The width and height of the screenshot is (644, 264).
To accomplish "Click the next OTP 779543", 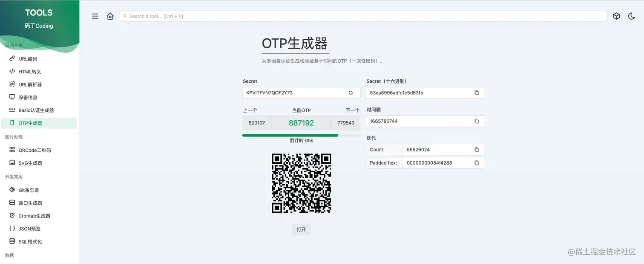I will (x=346, y=123).
